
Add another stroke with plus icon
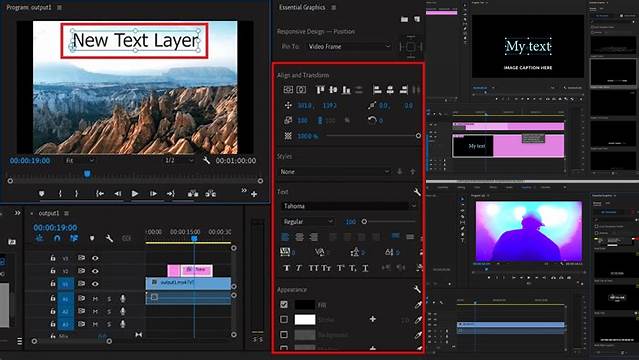click(372, 319)
